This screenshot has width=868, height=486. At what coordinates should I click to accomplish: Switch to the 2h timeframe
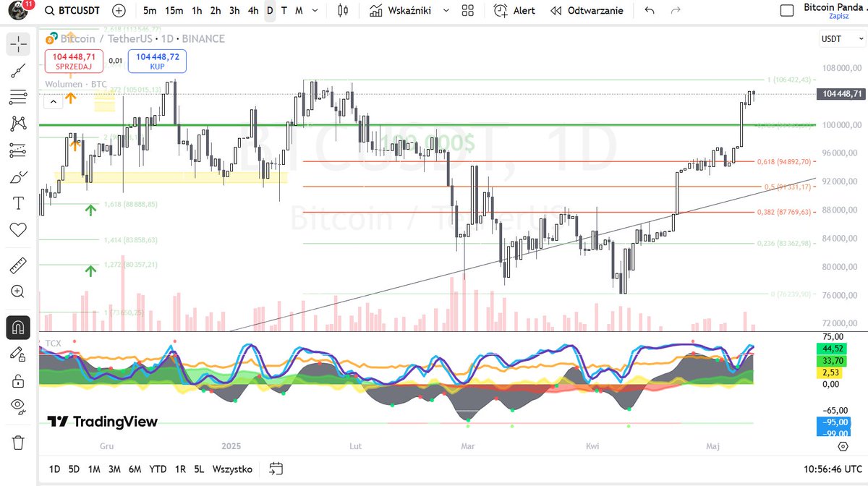click(216, 11)
